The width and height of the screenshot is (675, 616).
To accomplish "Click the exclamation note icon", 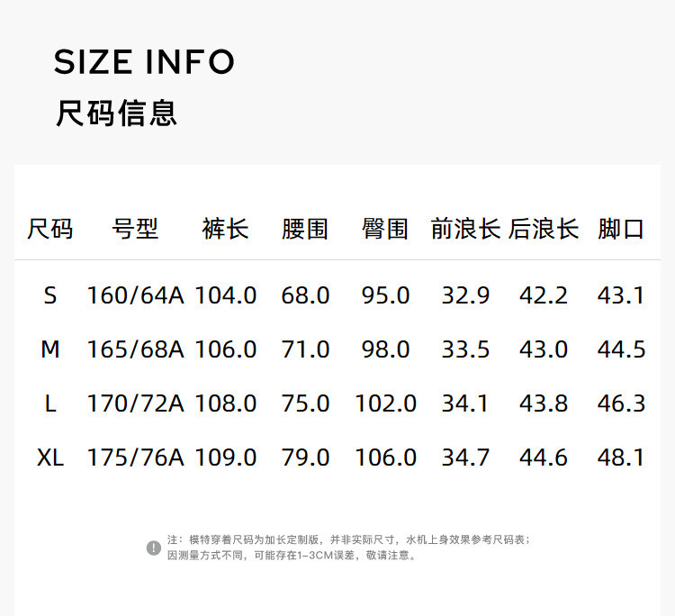I will 154,548.
